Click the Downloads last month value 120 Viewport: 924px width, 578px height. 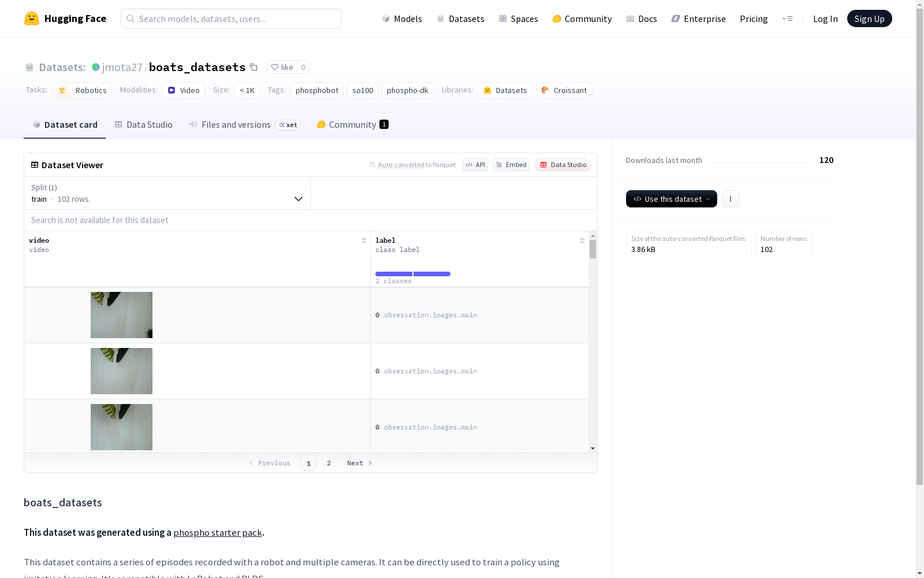click(x=826, y=160)
